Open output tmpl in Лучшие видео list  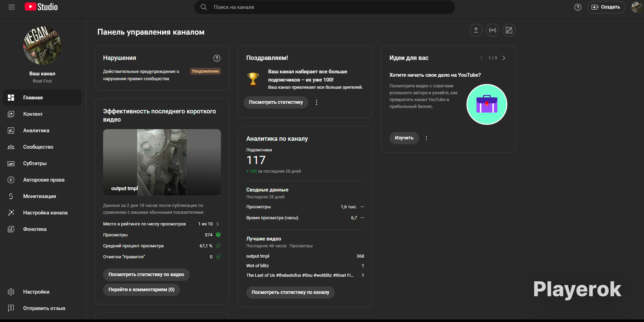coord(258,256)
